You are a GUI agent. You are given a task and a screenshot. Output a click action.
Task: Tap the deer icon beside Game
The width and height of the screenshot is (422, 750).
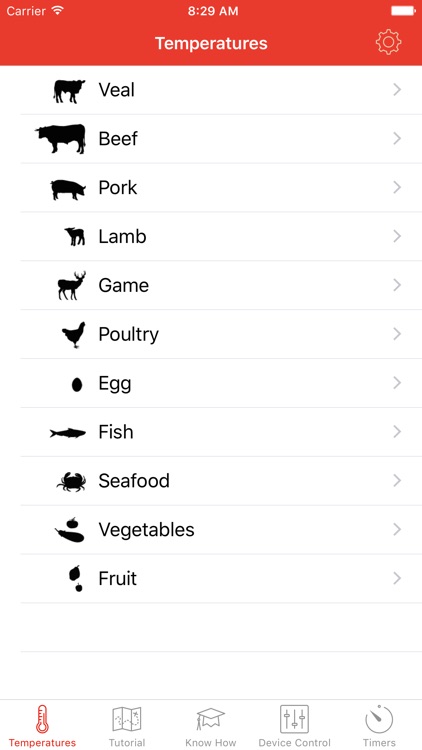[72, 286]
